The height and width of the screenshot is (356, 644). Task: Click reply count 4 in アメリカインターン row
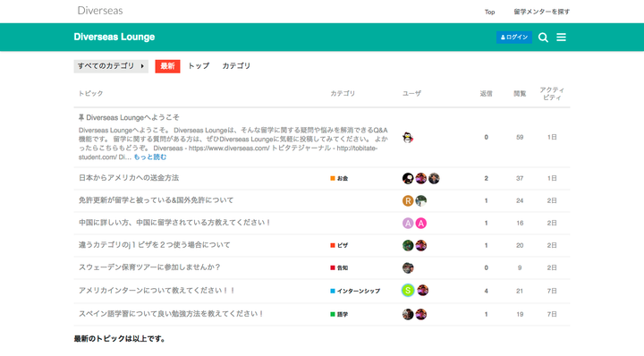tap(487, 291)
